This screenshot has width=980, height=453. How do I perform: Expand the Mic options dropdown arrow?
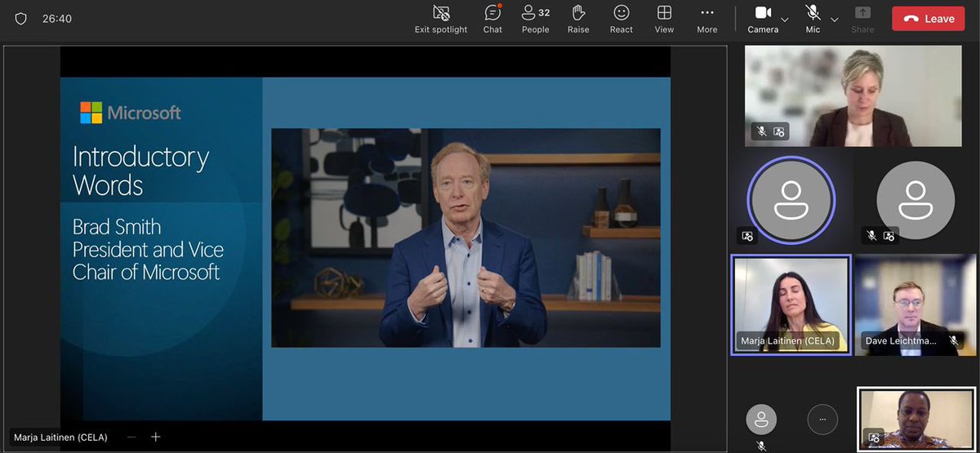[835, 19]
